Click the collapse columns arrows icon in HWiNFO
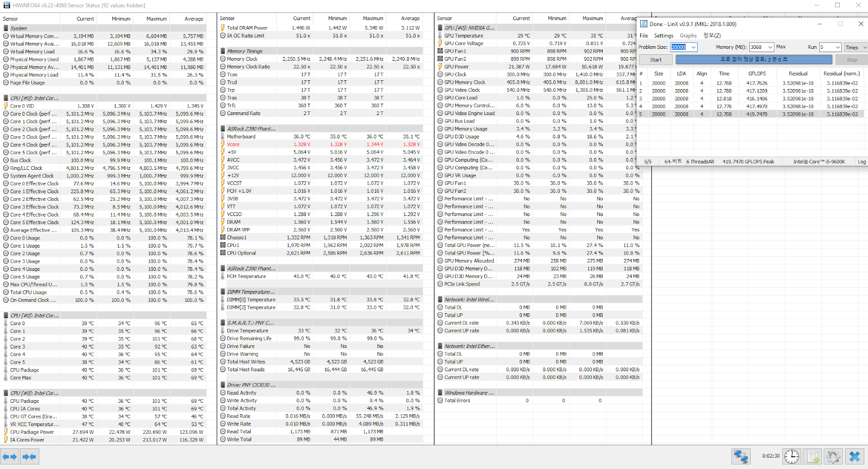The height and width of the screenshot is (469, 868). (29, 457)
